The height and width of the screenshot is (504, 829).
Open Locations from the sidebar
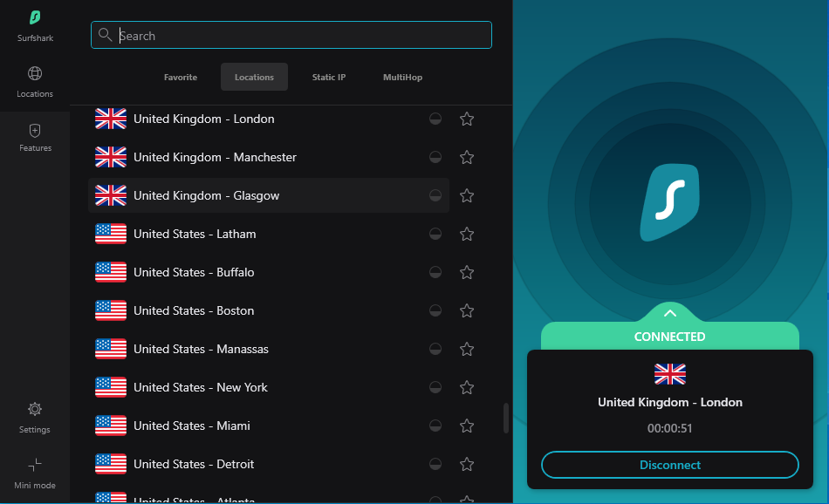[x=35, y=82]
